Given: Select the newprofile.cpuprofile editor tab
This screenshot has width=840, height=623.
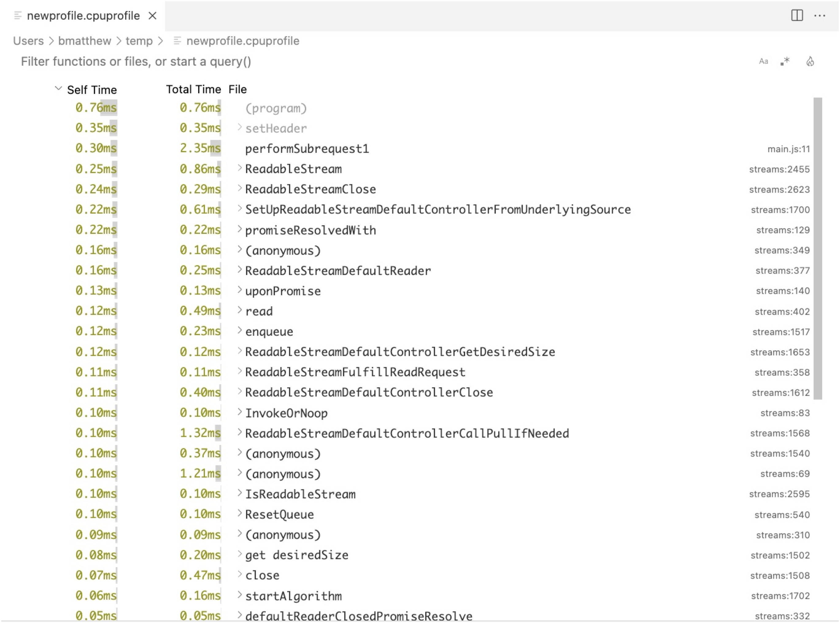Looking at the screenshot, I should (83, 16).
